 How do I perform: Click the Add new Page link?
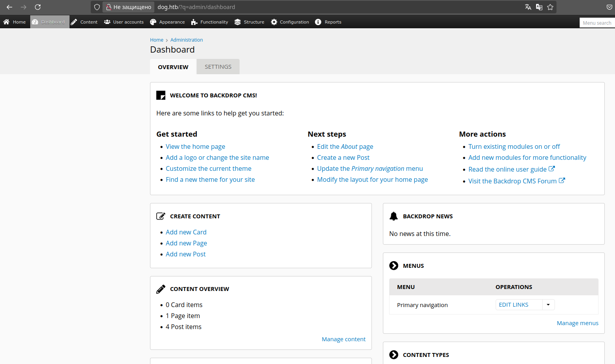pyautogui.click(x=186, y=243)
